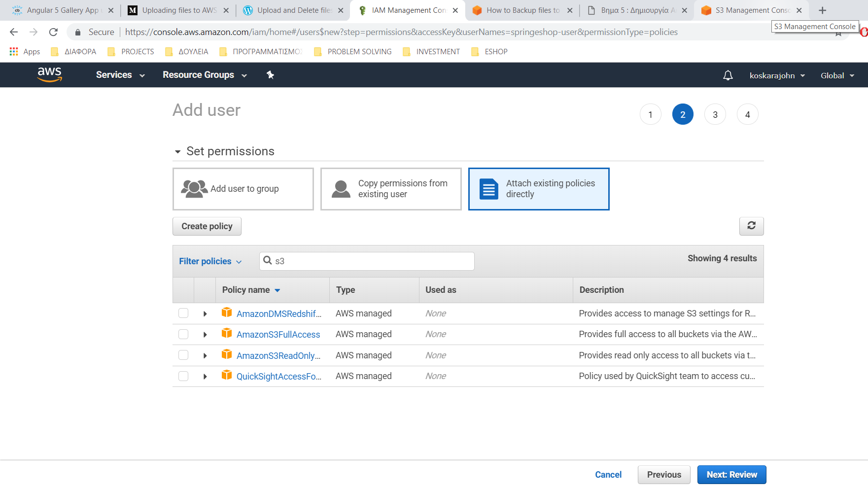
Task: Jump to wizard step 3
Action: coord(715,114)
